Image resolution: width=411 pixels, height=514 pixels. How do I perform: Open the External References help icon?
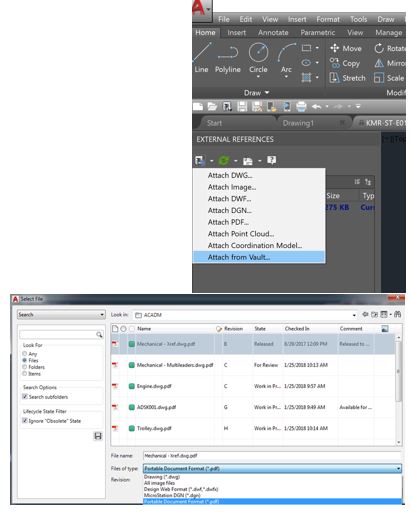pos(271,160)
